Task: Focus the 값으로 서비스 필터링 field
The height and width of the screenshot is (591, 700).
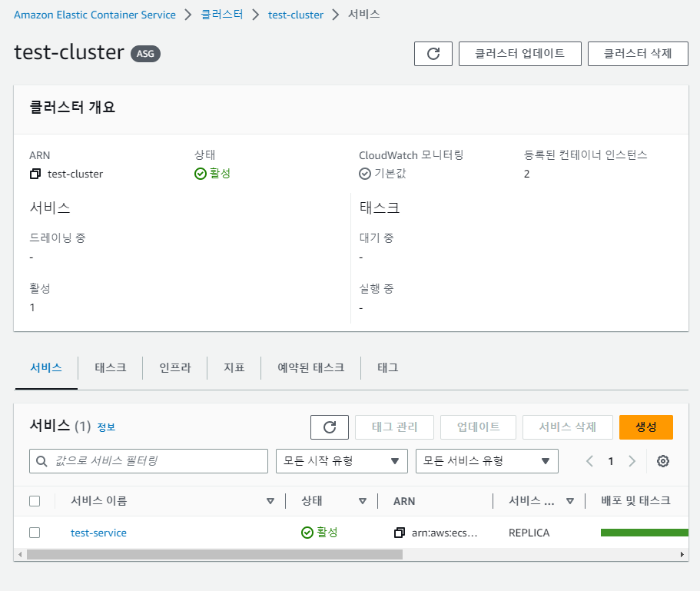Action: tap(148, 461)
